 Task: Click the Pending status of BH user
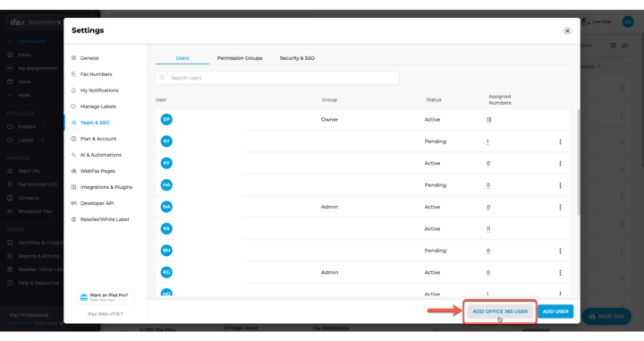point(435,251)
